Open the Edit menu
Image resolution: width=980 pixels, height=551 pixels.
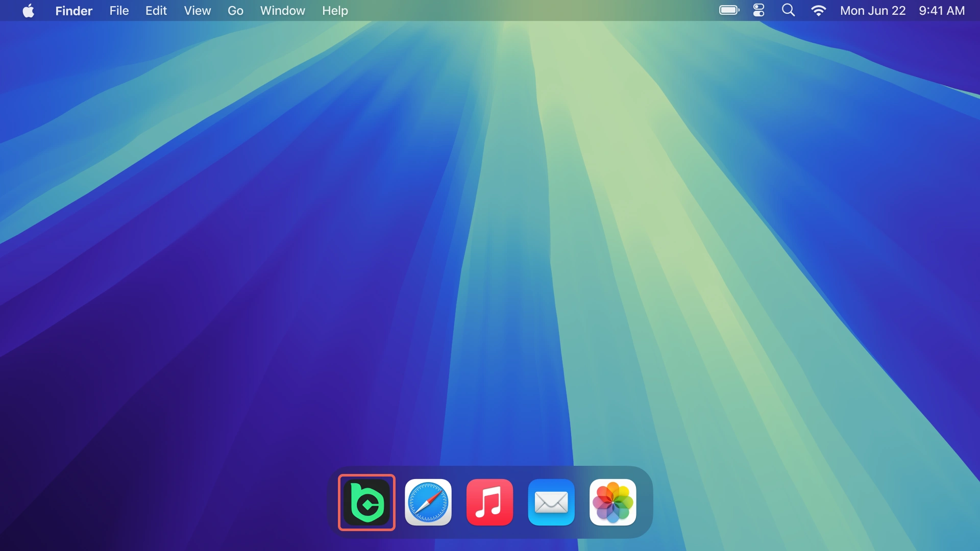[x=156, y=10]
